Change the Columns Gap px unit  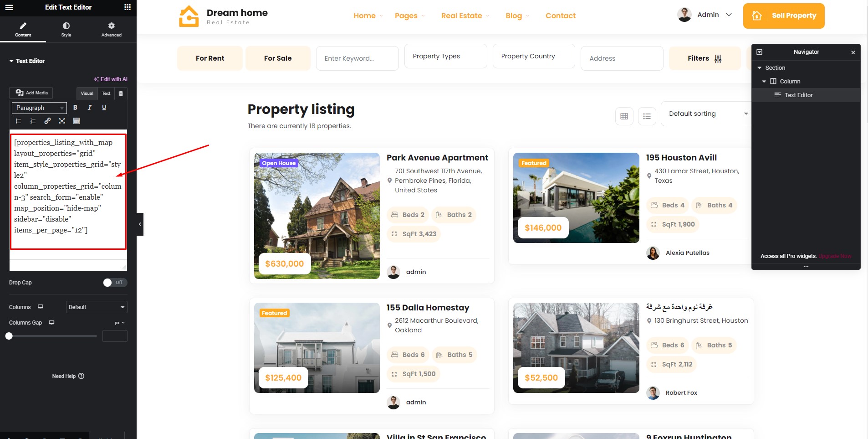pos(119,323)
